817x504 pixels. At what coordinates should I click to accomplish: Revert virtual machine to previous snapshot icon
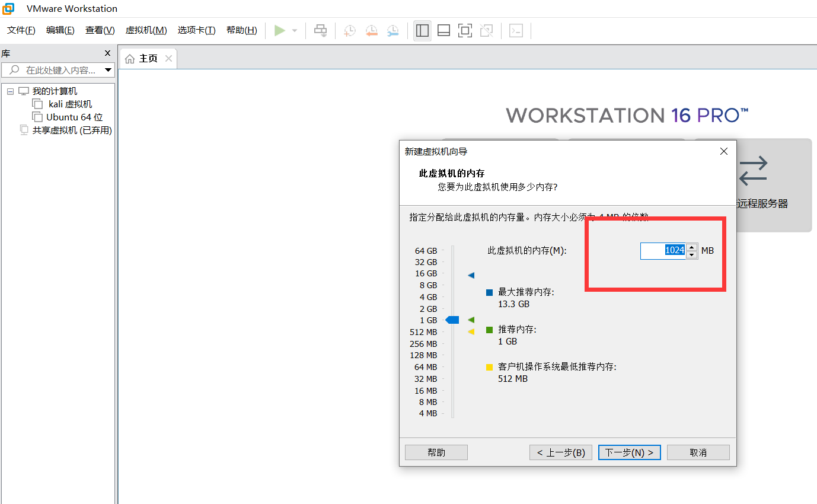pyautogui.click(x=372, y=31)
